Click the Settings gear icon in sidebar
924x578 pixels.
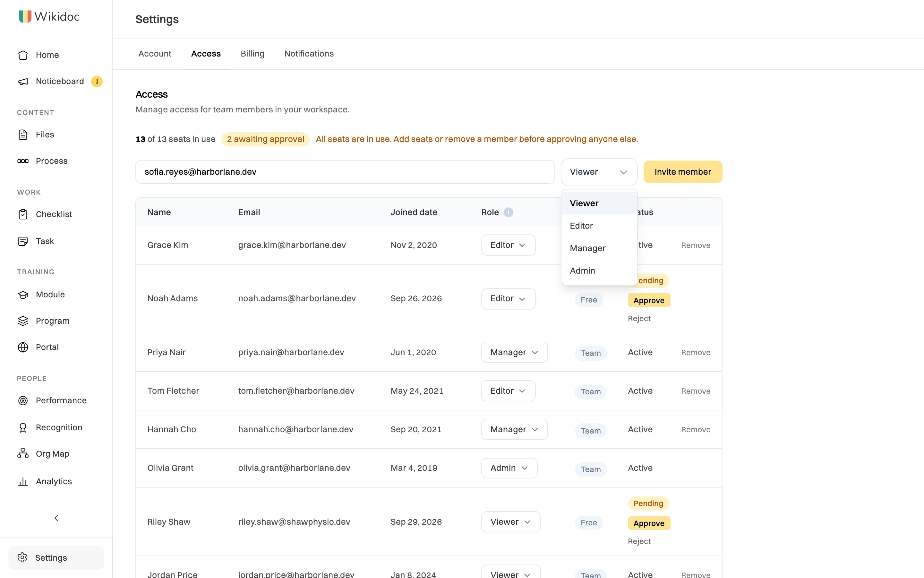22,558
